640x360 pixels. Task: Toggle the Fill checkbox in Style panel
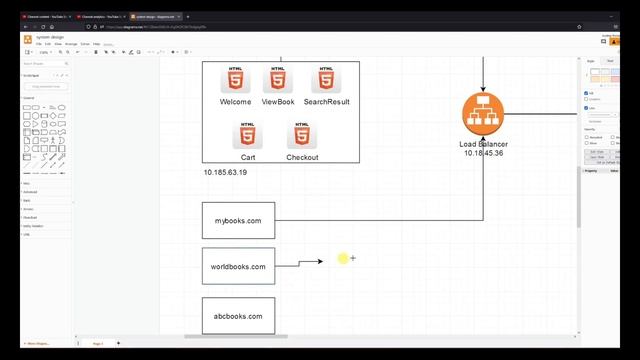click(x=586, y=93)
